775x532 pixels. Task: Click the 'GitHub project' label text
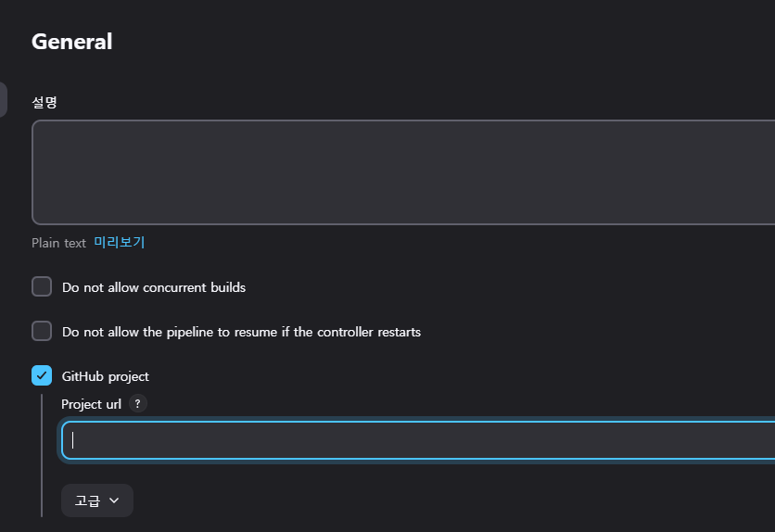click(x=106, y=376)
